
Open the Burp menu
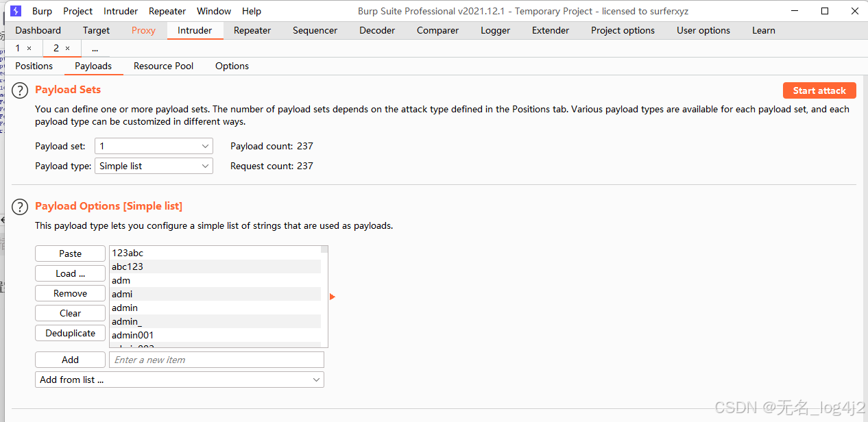42,11
